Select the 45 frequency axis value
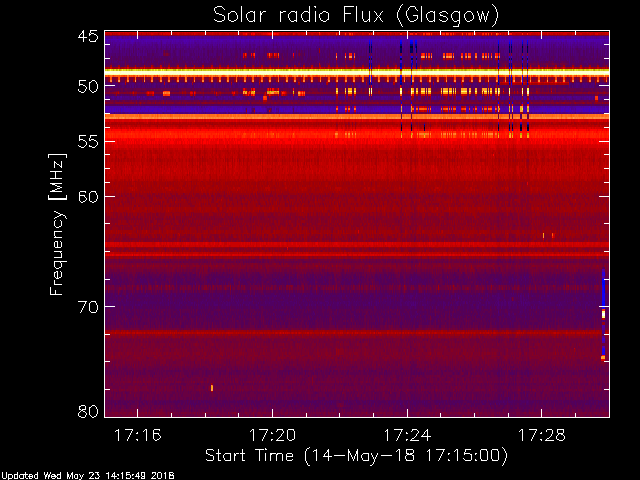 click(x=88, y=36)
